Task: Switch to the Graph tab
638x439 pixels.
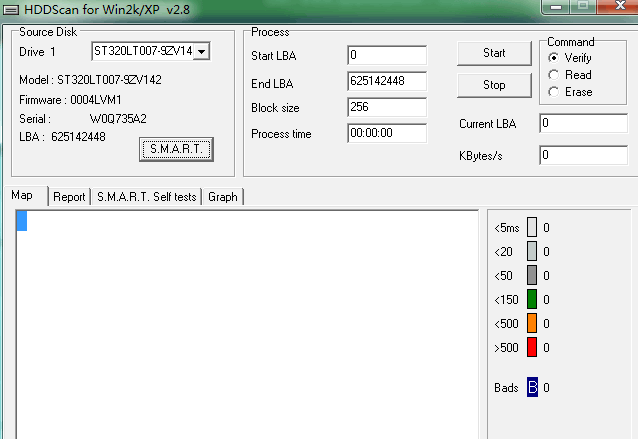Action: [x=223, y=197]
